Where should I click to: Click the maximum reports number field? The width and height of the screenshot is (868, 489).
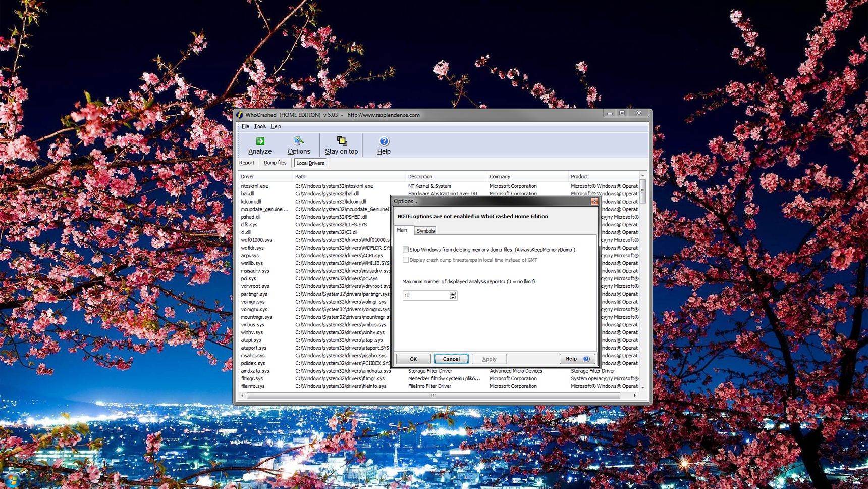tap(426, 295)
